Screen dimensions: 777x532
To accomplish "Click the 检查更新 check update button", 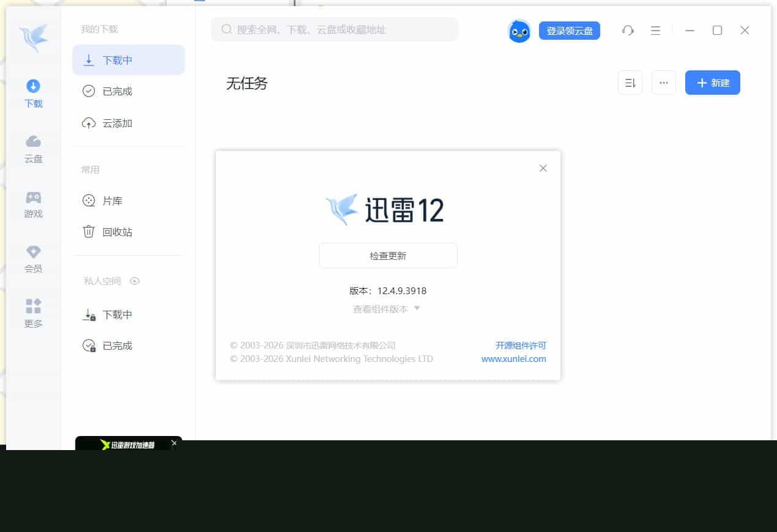I will 387,255.
